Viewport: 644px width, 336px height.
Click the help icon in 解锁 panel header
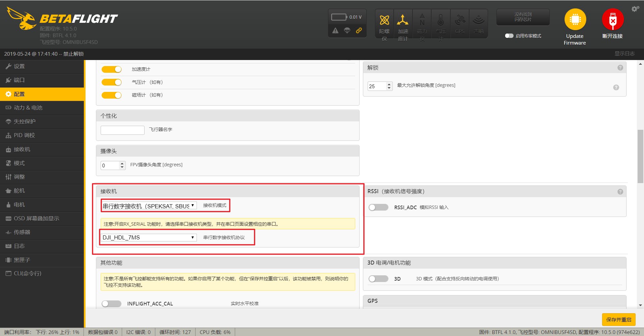coord(620,68)
